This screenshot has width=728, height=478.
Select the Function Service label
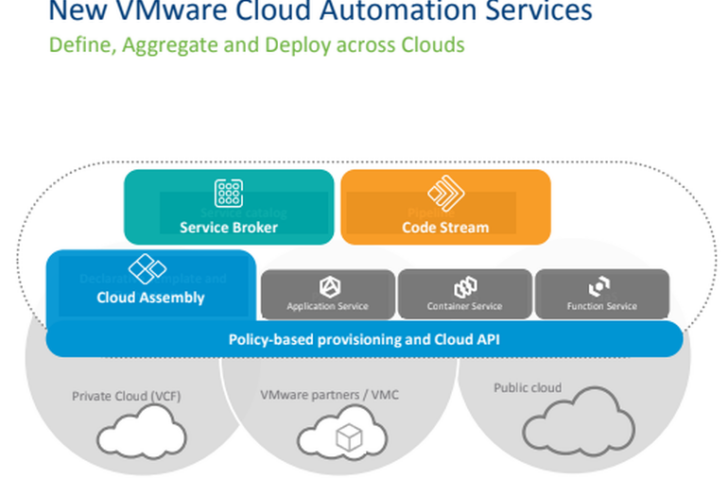tap(602, 306)
